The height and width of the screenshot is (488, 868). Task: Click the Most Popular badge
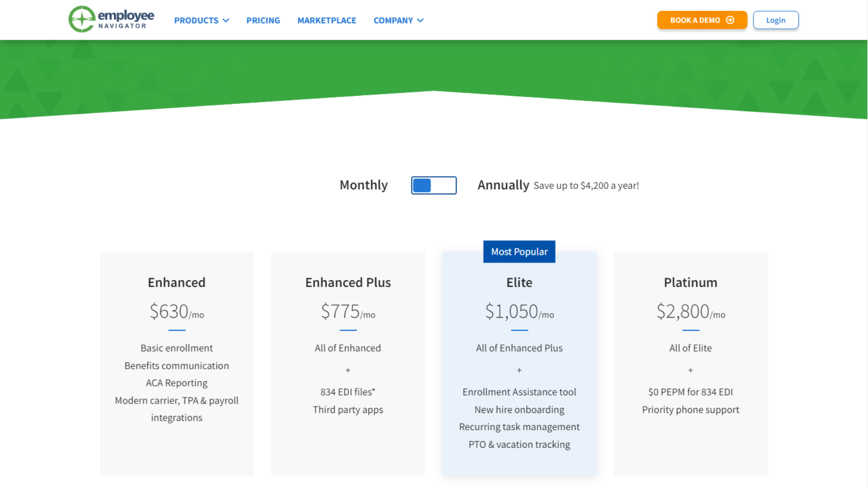pos(519,252)
